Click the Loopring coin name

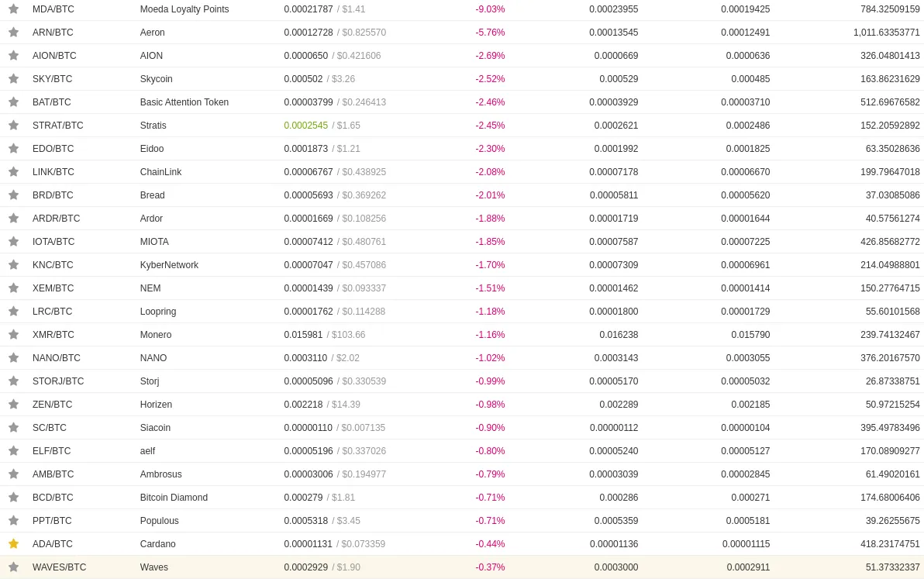tap(158, 311)
